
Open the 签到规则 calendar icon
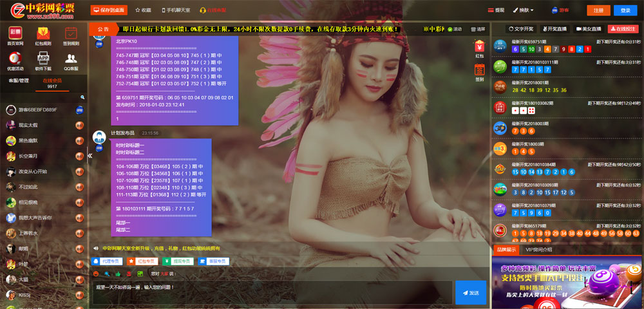point(71,33)
